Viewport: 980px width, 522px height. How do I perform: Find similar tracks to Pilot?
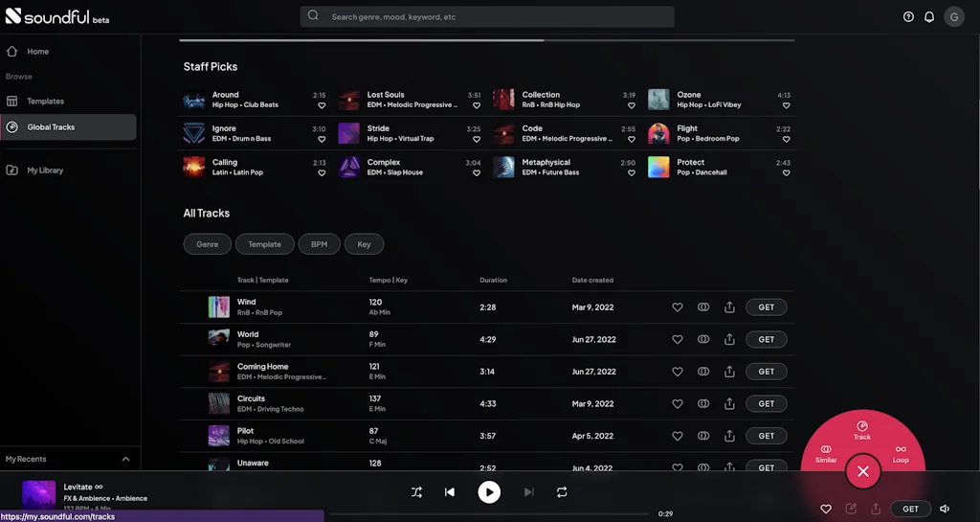tap(703, 436)
